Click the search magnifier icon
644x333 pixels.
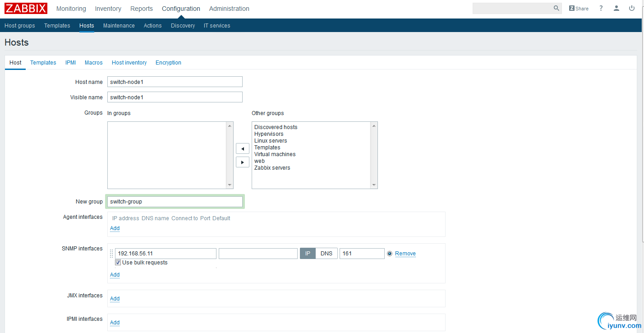[556, 8]
